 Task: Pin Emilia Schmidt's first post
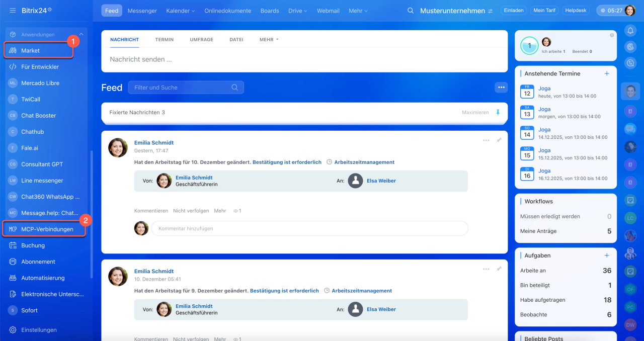[x=499, y=140]
